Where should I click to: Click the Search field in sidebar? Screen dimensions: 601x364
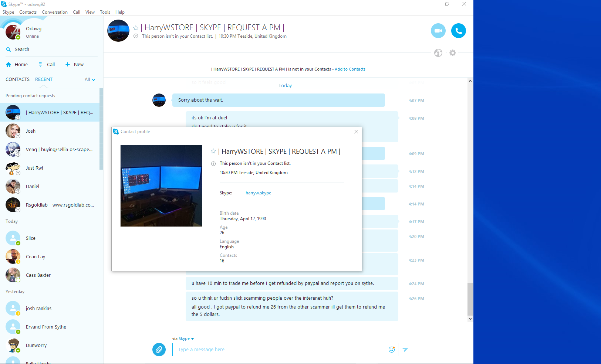pyautogui.click(x=51, y=50)
